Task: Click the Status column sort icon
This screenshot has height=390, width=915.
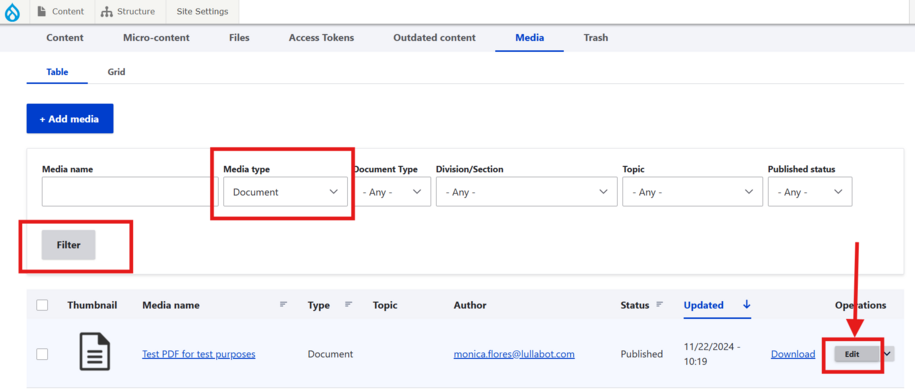Action: tap(660, 304)
